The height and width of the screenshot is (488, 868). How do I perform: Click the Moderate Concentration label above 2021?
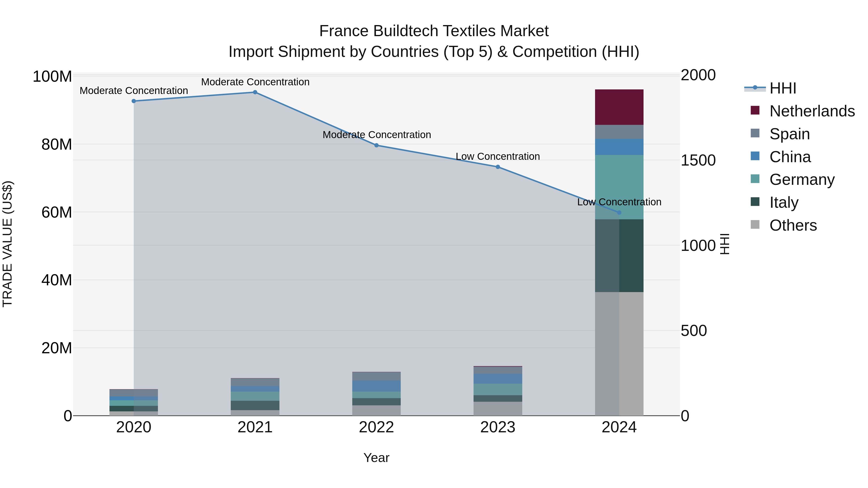point(255,82)
